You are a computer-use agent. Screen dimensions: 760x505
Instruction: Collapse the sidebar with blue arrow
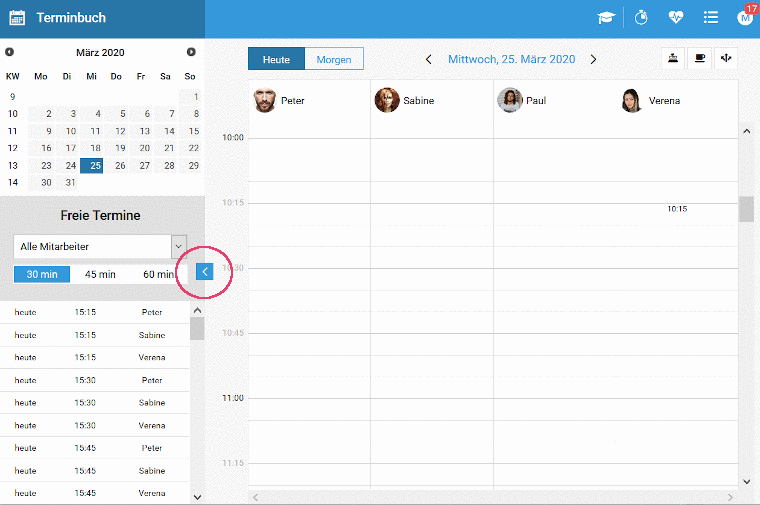click(x=204, y=270)
